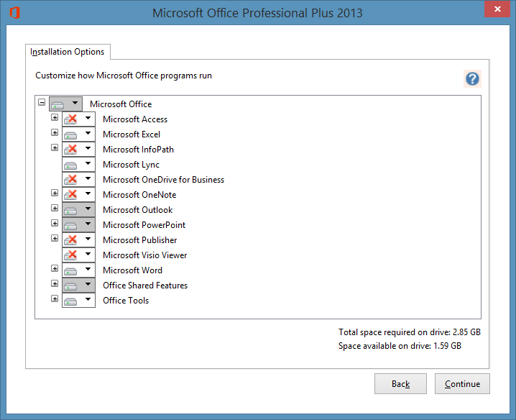Expand the Microsoft Word tree node
The width and height of the screenshot is (516, 420).
coord(55,268)
